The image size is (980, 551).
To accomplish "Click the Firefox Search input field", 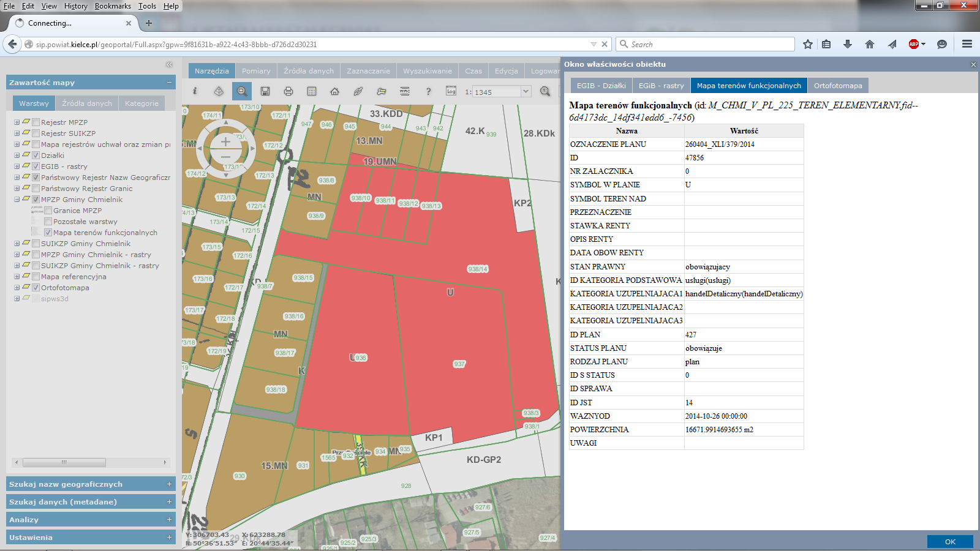I will 705,44.
